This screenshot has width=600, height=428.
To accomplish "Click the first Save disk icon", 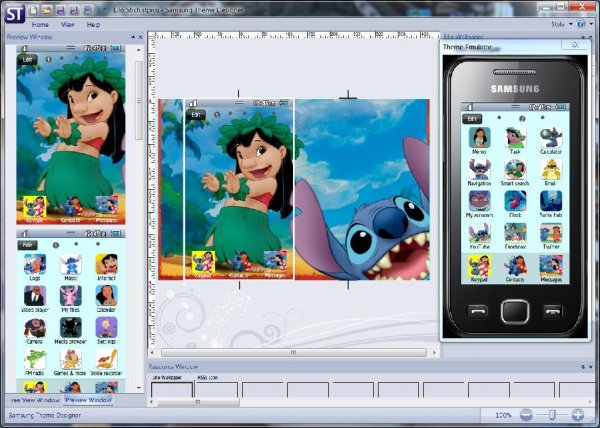I will click(x=60, y=10).
